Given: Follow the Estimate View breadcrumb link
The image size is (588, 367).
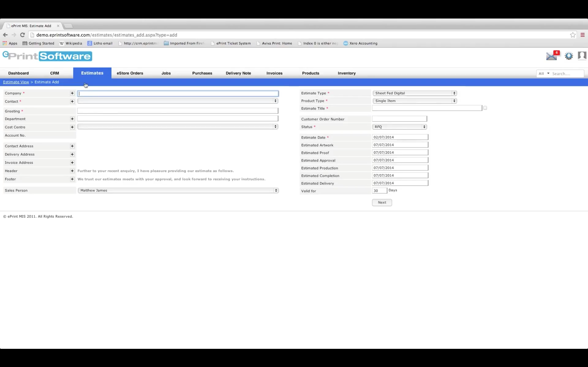Looking at the screenshot, I should click(16, 82).
